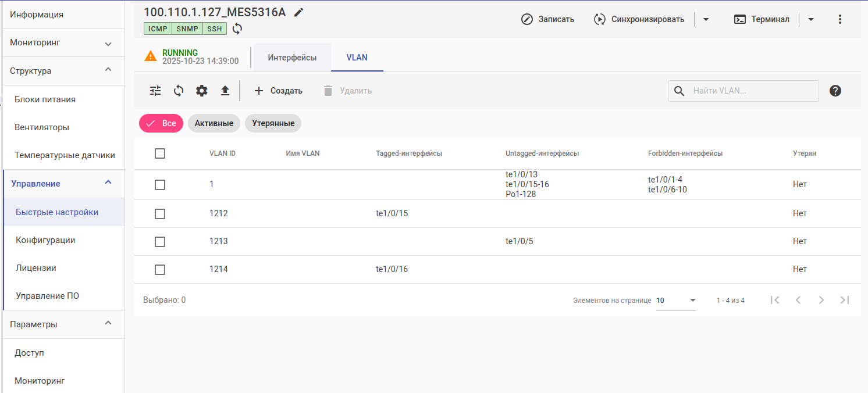The width and height of the screenshot is (868, 393).
Task: Click the pencil icon to rename device
Action: [x=299, y=12]
